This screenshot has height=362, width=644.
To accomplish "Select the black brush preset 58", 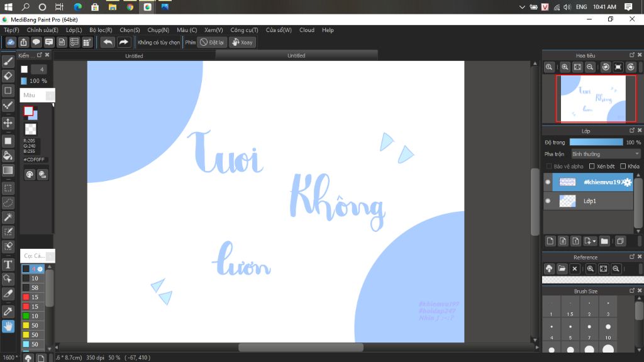I will click(x=33, y=288).
